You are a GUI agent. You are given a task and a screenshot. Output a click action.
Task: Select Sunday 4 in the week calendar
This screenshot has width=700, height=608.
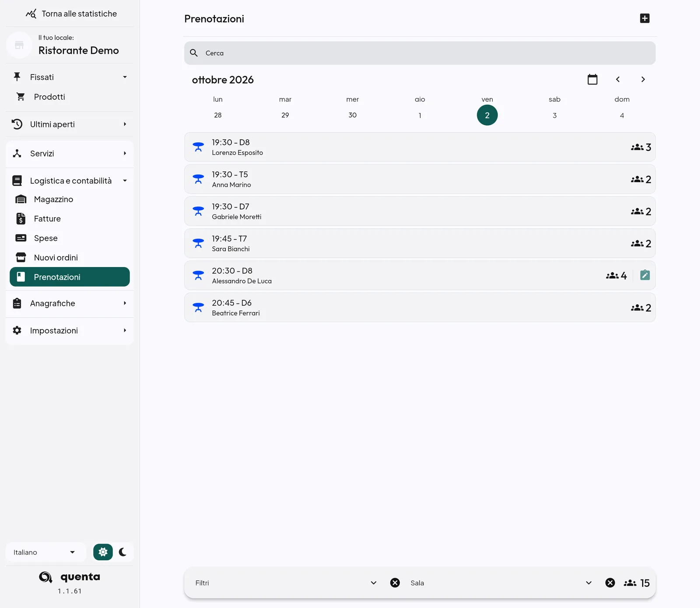pos(622,115)
